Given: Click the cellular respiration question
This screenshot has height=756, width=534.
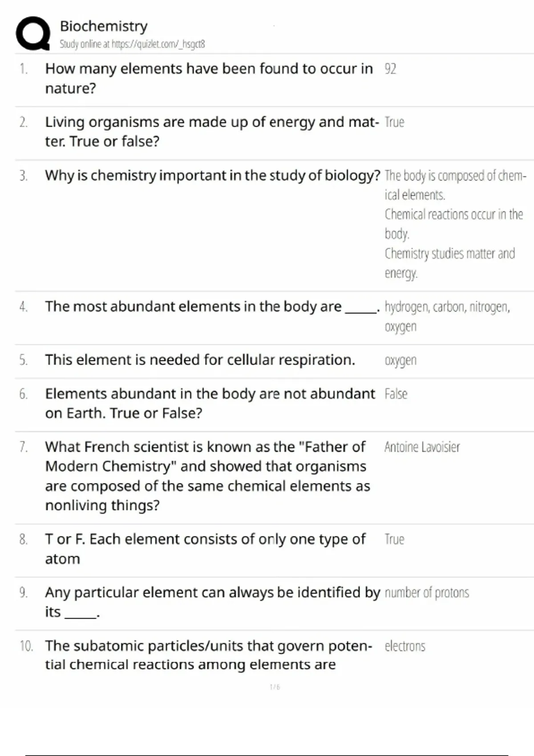Looking at the screenshot, I should [200, 360].
